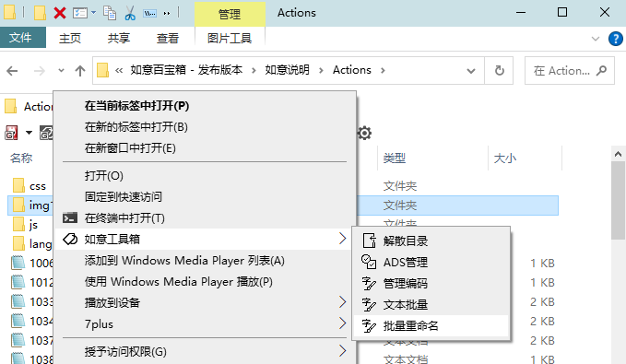Click the settings gear icon beside the menu
This screenshot has height=364, width=626.
[364, 133]
